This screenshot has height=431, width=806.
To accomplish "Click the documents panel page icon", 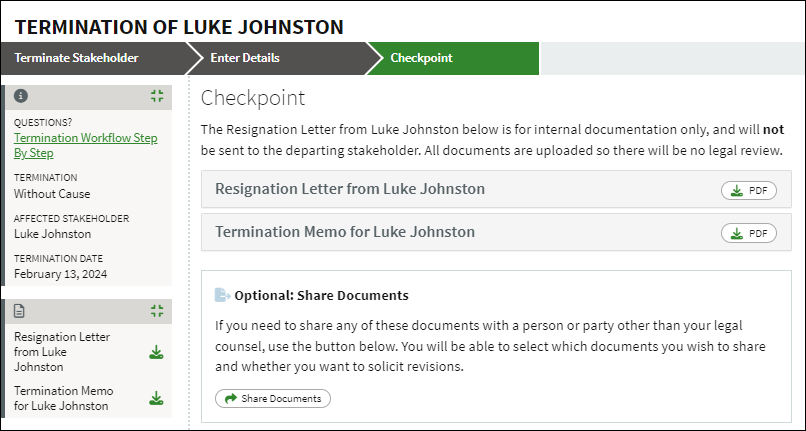I will (x=20, y=311).
